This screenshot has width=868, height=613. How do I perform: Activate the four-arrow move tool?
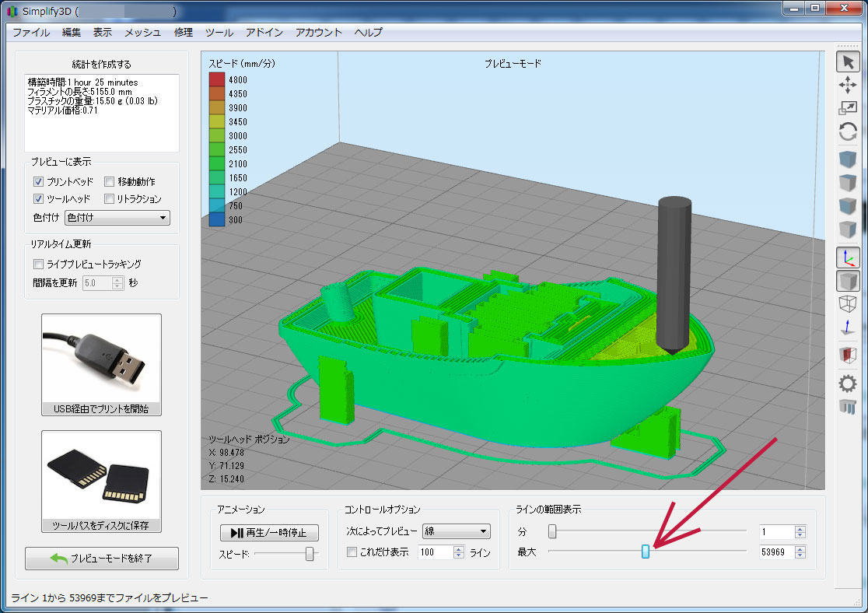click(848, 85)
